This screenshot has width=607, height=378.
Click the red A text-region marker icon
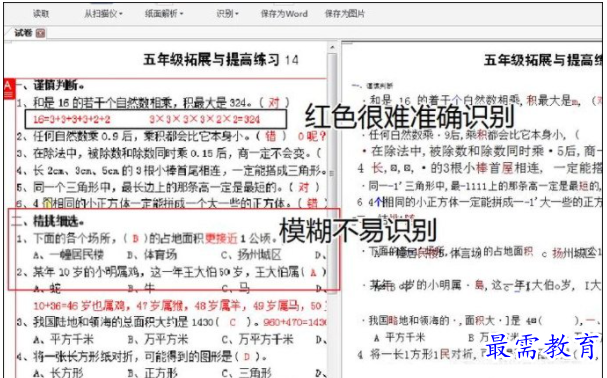pos(9,89)
